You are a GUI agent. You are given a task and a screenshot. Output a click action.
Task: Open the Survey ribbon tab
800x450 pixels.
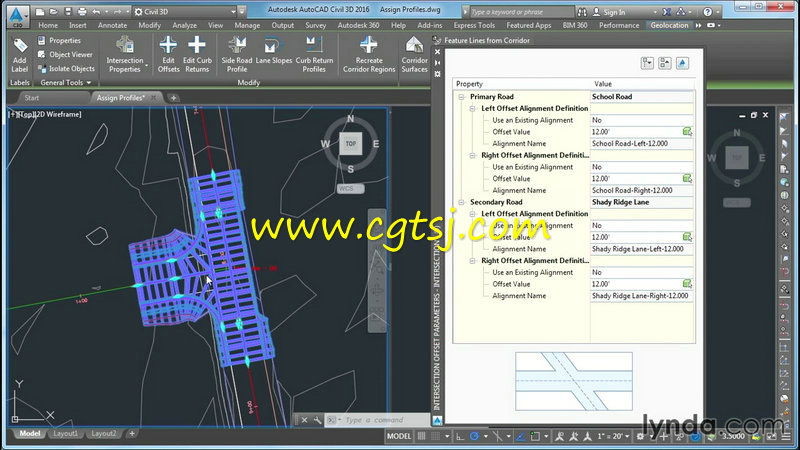click(315, 25)
